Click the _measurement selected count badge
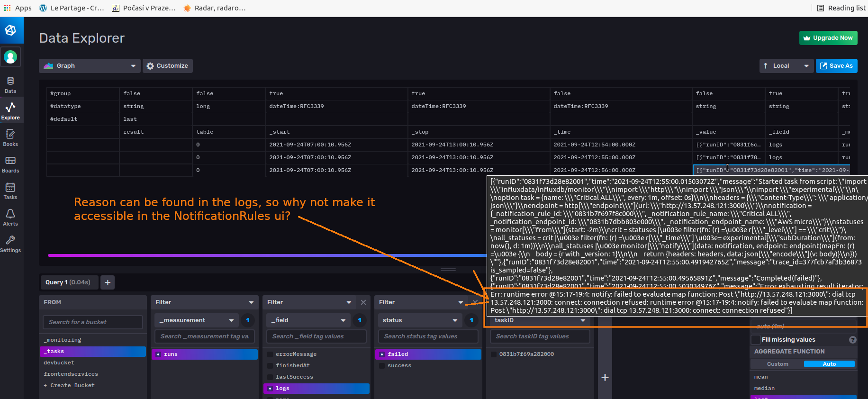 [x=248, y=320]
